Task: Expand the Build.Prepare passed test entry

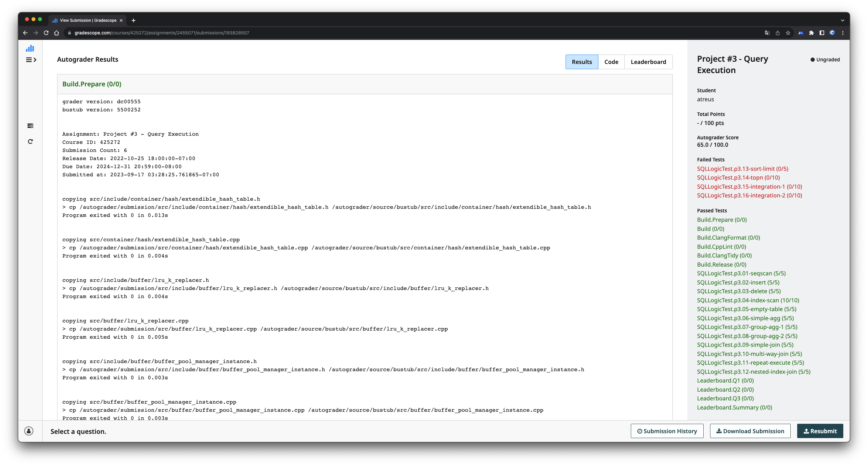Action: pyautogui.click(x=722, y=219)
